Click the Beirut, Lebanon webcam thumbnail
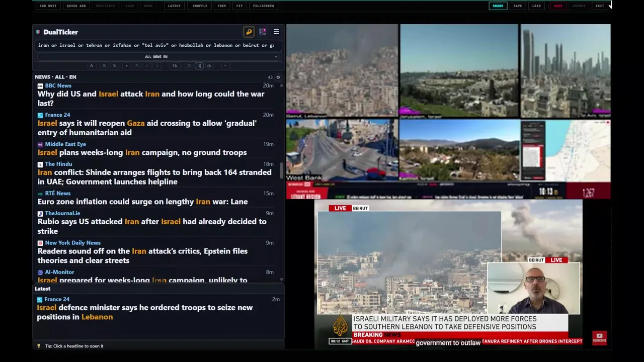This screenshot has width=644, height=362. 342,70
